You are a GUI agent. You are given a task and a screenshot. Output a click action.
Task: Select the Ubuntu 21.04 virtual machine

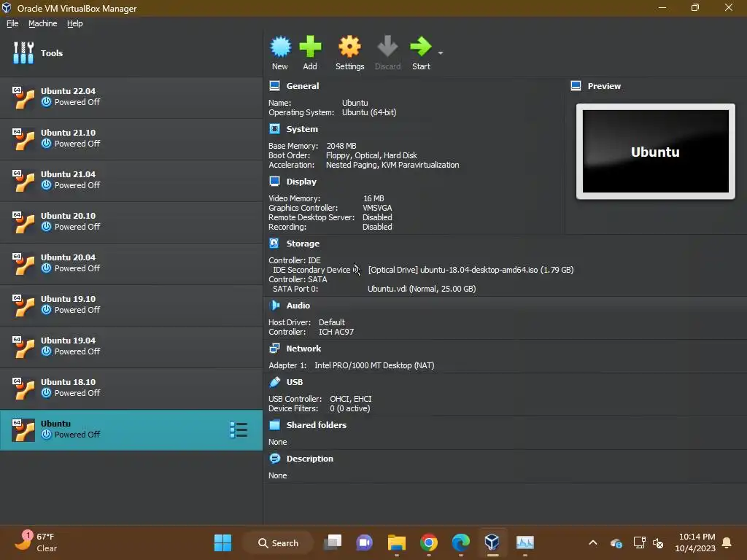[x=131, y=180]
